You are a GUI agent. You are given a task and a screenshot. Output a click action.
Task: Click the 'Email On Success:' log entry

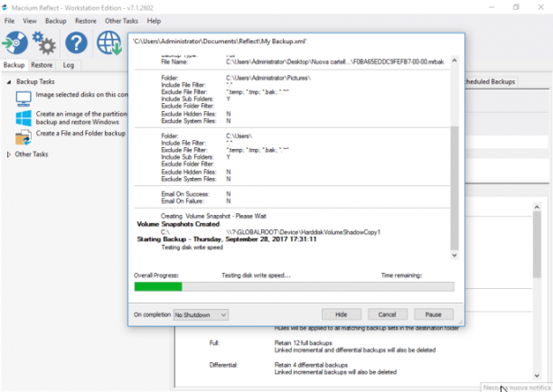[185, 194]
